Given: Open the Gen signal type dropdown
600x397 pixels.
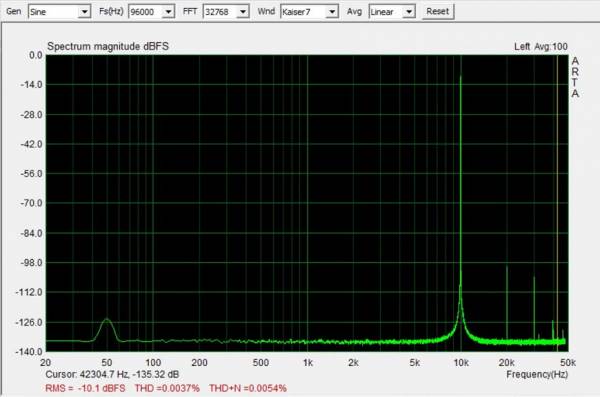Looking at the screenshot, I should pyautogui.click(x=59, y=12).
